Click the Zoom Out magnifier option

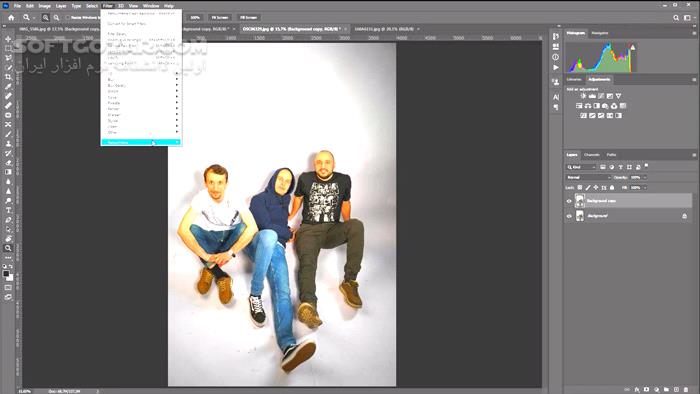pyautogui.click(x=56, y=17)
